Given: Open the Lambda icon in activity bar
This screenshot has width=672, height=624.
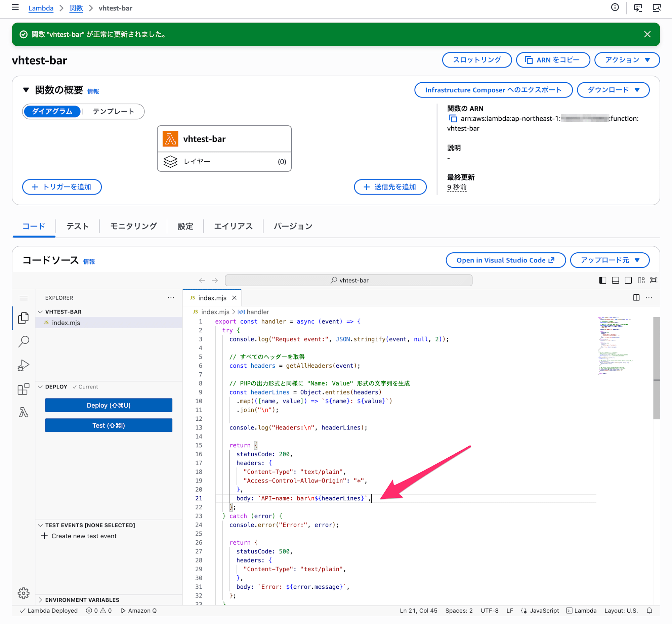Looking at the screenshot, I should click(x=23, y=412).
